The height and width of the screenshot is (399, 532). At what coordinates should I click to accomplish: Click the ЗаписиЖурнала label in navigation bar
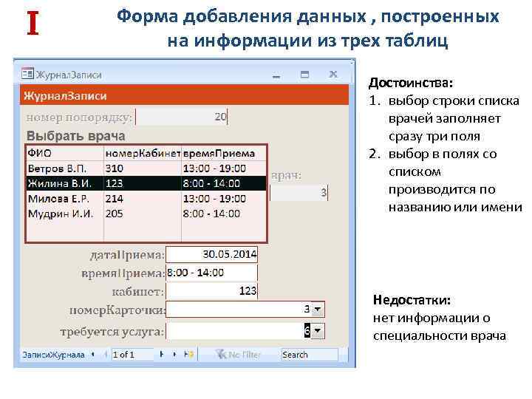click(x=53, y=355)
